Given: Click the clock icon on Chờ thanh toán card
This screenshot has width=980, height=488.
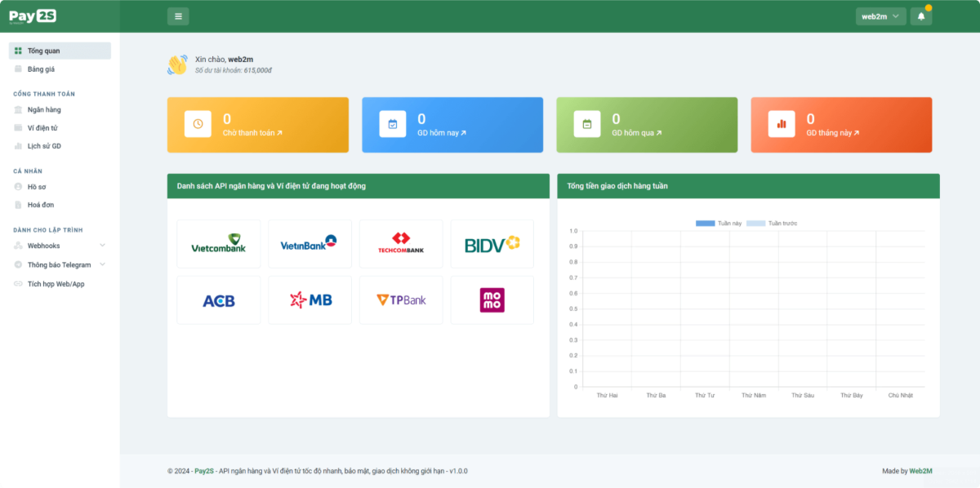Looking at the screenshot, I should (x=198, y=124).
